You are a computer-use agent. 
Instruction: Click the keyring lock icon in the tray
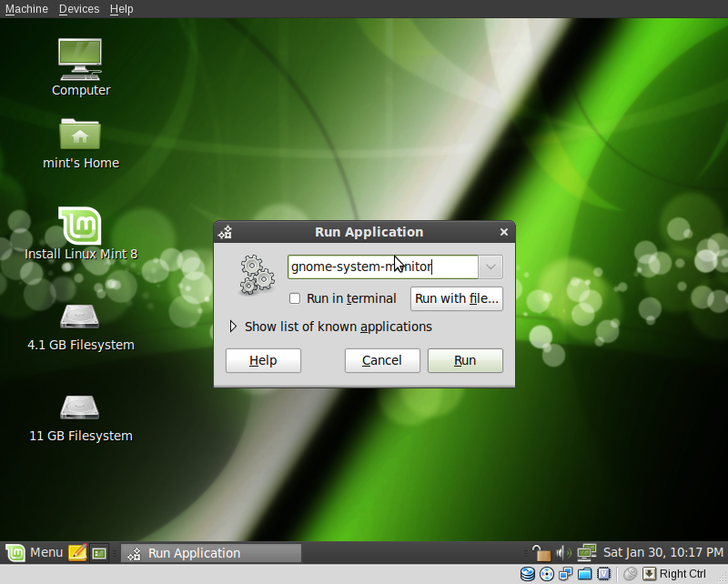point(541,551)
